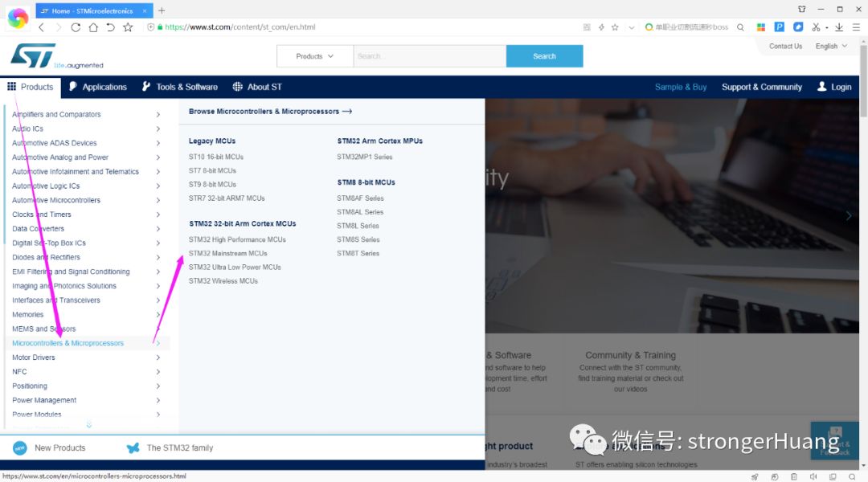Click the scissors screenshot icon
The width and height of the screenshot is (868, 482).
(816, 27)
